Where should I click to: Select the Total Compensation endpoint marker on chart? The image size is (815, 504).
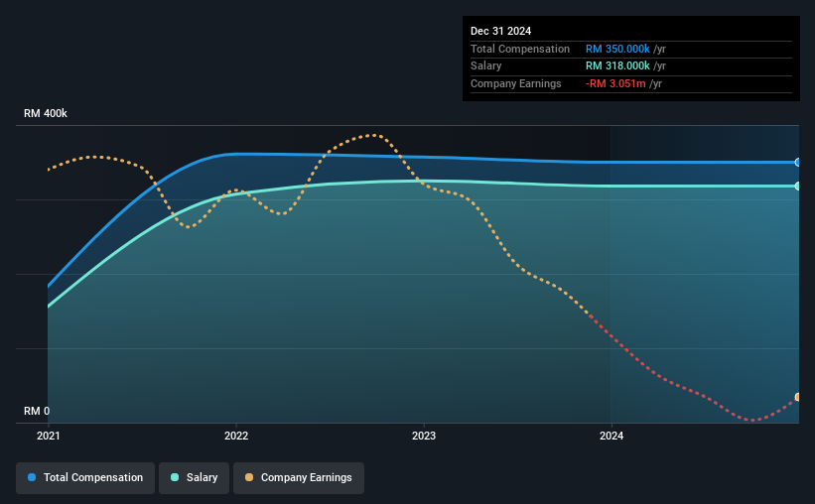click(797, 163)
